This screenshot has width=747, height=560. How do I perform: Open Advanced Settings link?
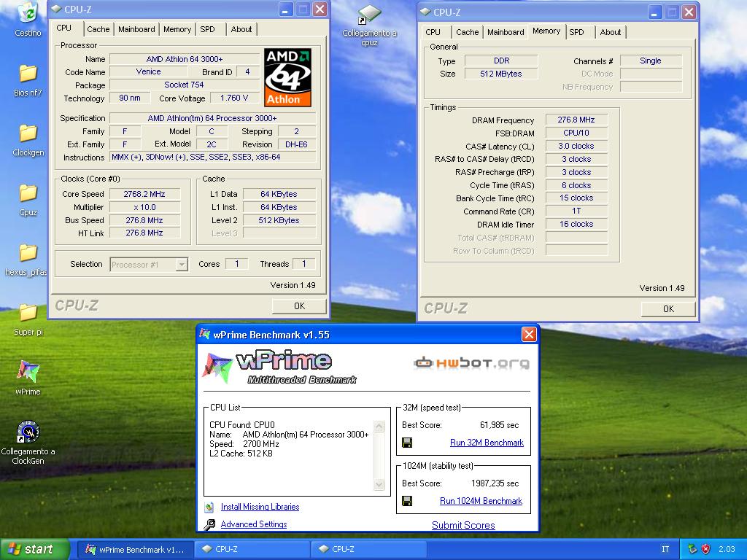(x=254, y=524)
